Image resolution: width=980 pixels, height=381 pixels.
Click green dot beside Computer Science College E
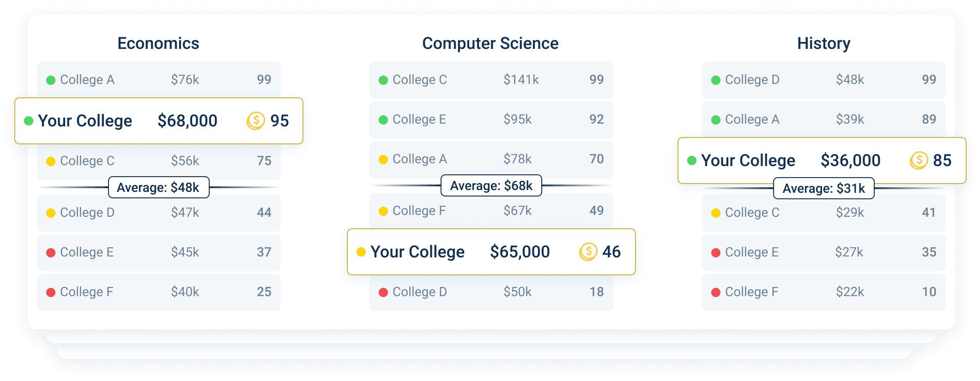383,120
